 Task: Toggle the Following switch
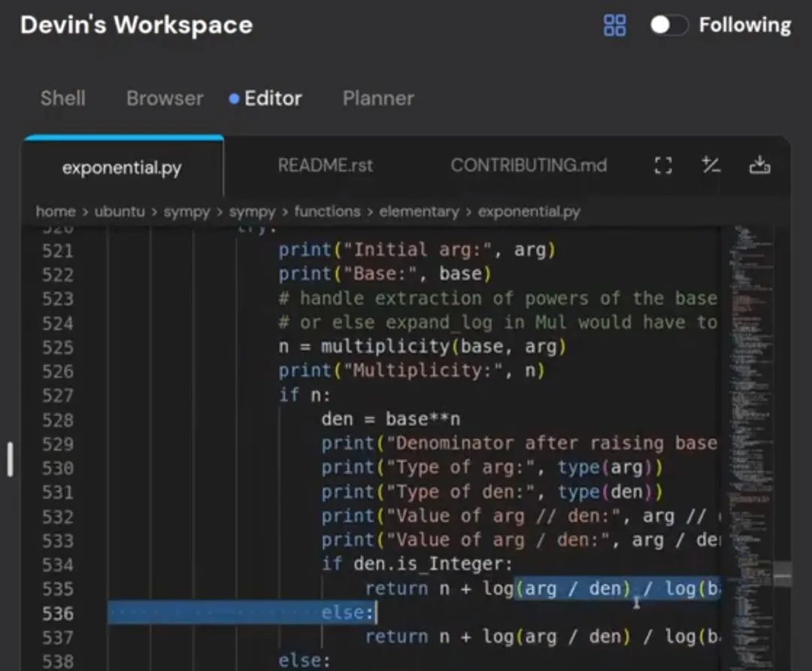pyautogui.click(x=669, y=24)
